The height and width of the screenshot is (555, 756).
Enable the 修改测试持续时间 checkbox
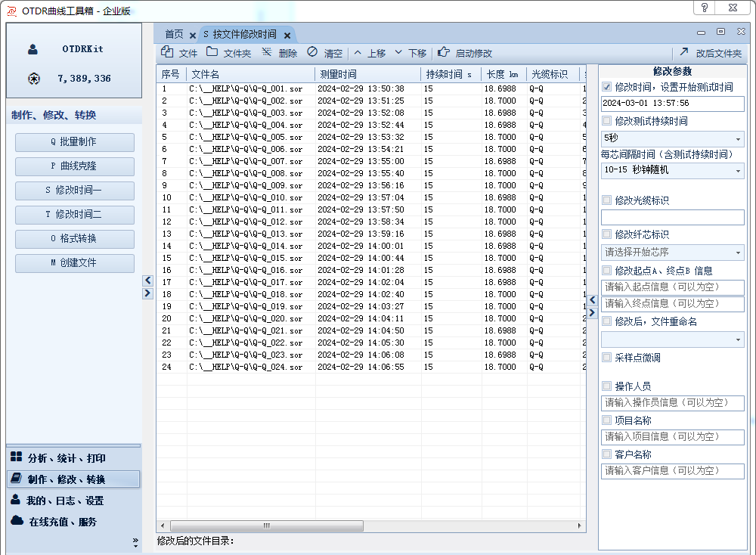click(607, 121)
